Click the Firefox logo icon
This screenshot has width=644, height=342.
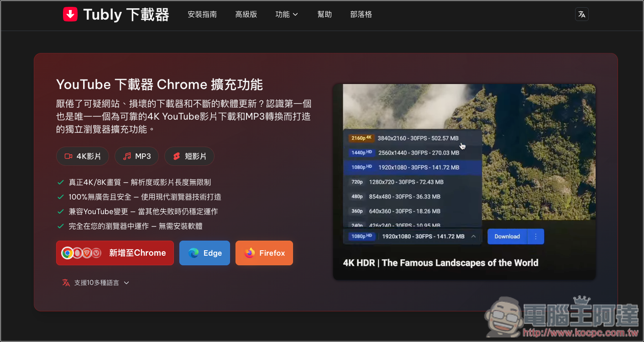pos(250,253)
